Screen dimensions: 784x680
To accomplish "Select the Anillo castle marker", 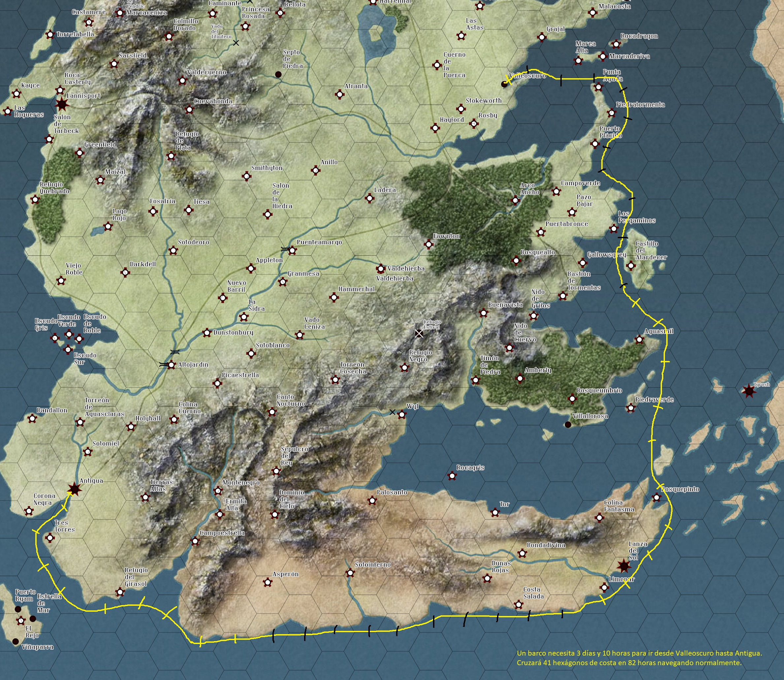I will click(315, 170).
